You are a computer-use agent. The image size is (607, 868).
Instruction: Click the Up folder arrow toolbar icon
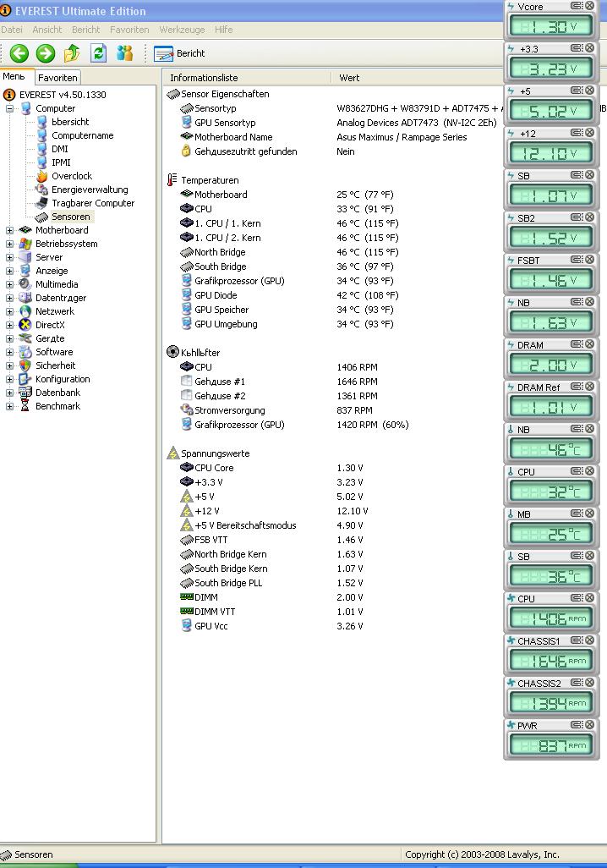72,53
